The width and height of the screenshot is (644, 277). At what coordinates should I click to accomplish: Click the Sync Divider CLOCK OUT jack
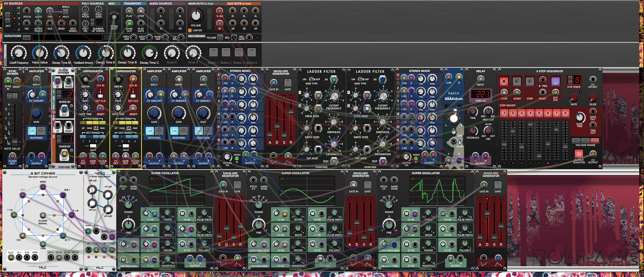(x=12, y=156)
